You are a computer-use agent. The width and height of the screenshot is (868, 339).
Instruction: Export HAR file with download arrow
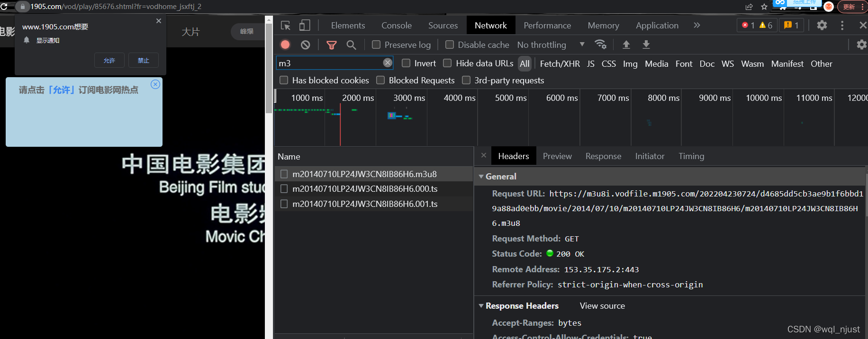[646, 45]
